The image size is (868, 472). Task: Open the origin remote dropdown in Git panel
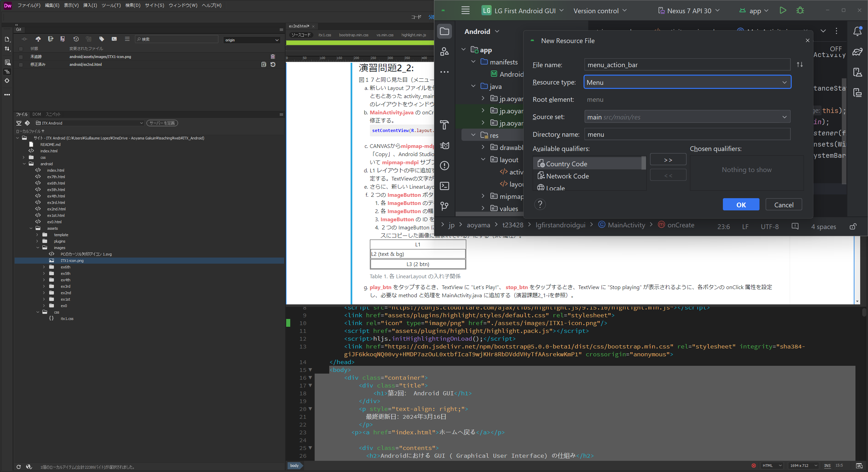[x=252, y=40]
